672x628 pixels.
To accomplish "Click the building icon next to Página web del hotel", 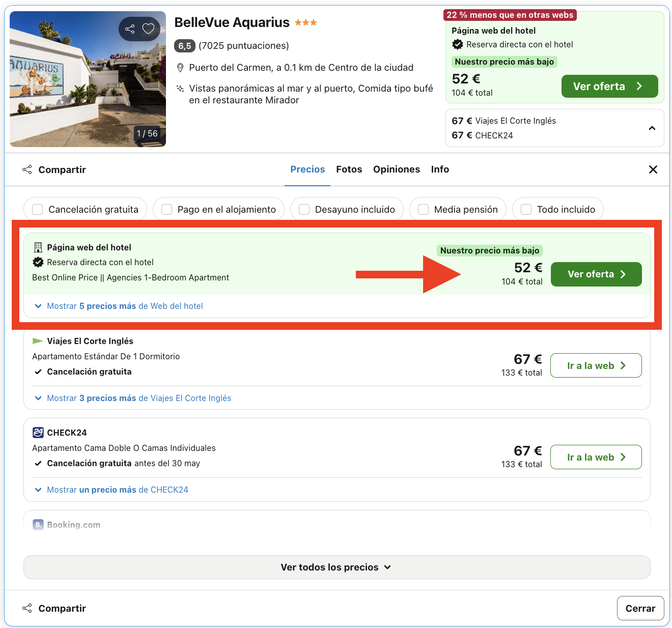I will (38, 247).
